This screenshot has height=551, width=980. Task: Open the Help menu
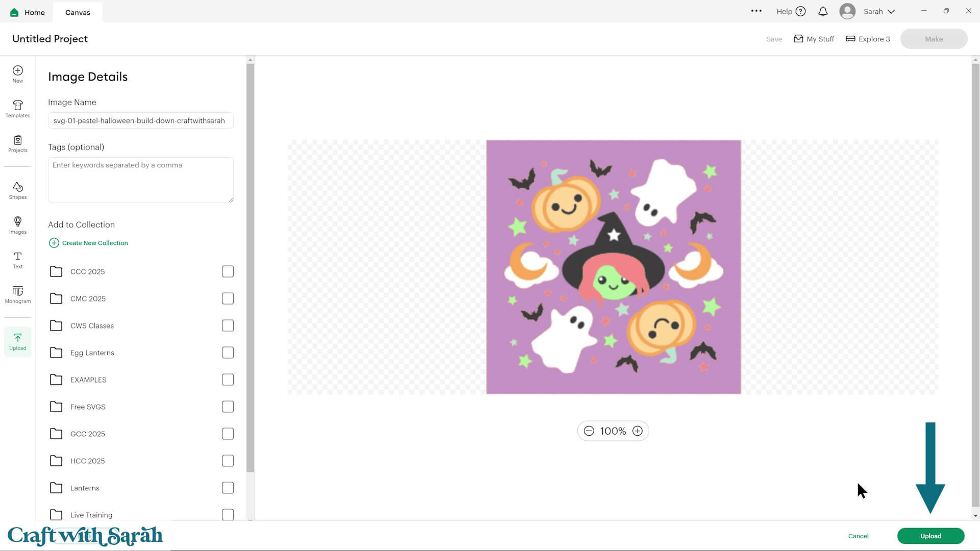[791, 11]
